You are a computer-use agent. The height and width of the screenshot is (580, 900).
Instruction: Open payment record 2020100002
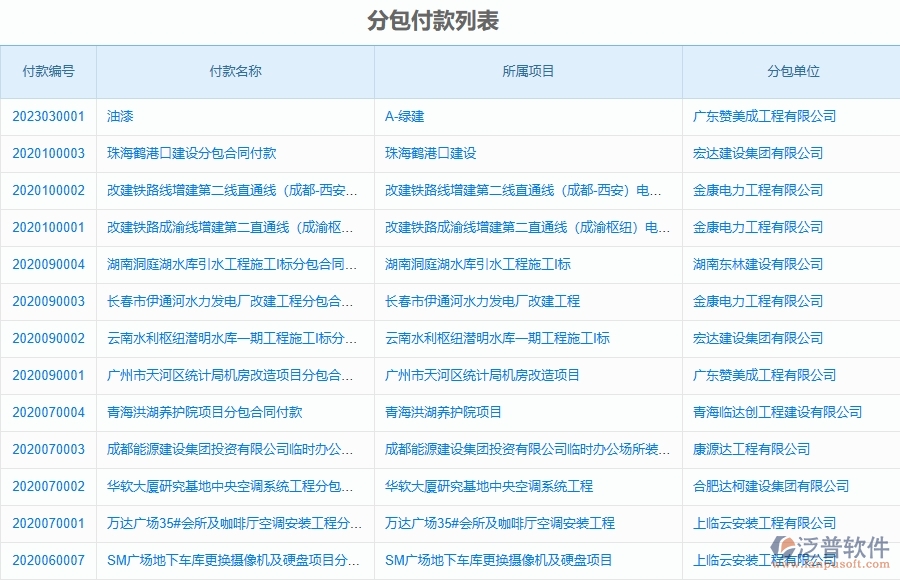[x=46, y=190]
